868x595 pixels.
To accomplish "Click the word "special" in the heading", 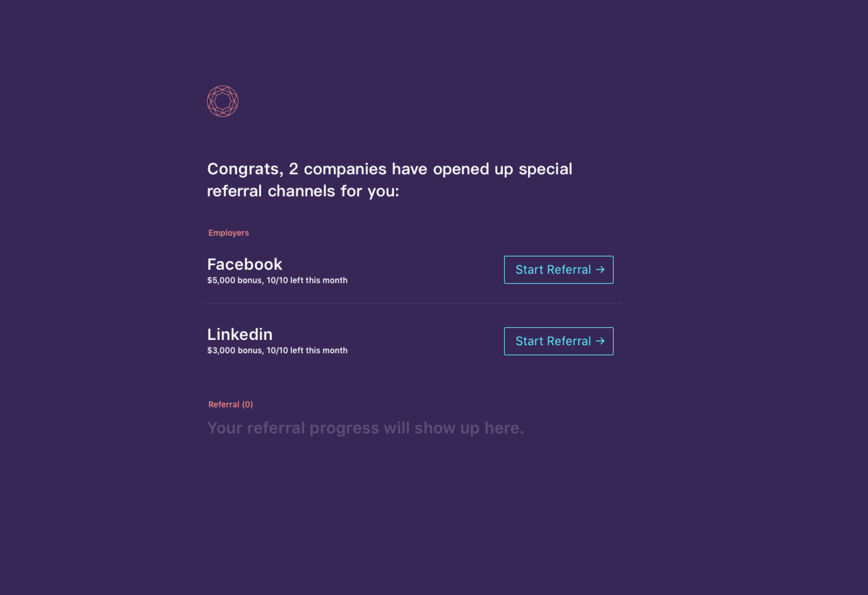I will tap(545, 169).
